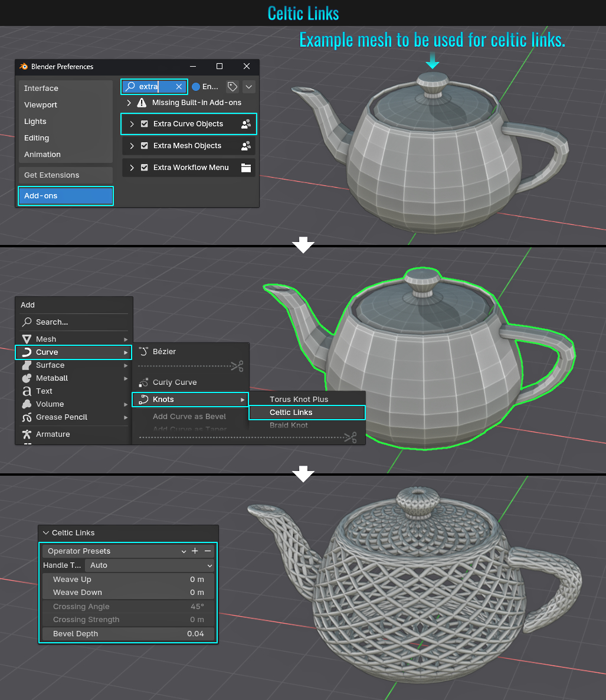Open the Viewport preferences tab
Image resolution: width=606 pixels, height=700 pixels.
pos(65,105)
